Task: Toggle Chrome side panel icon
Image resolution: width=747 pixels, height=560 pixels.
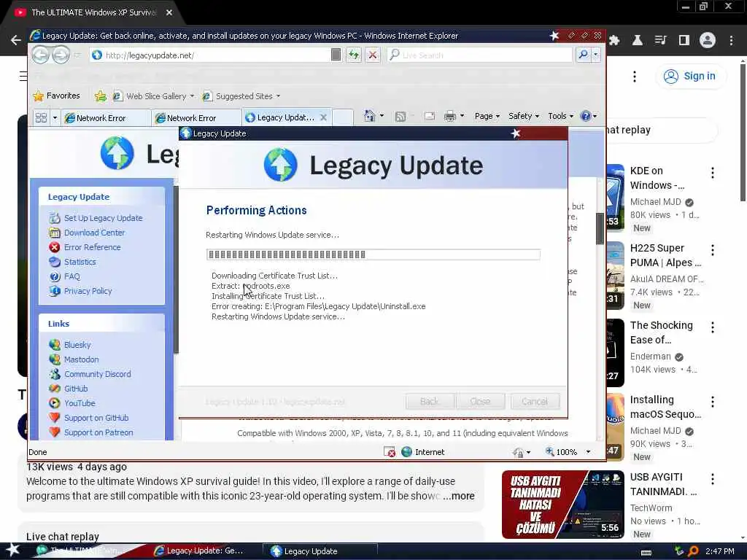Action: (x=684, y=40)
